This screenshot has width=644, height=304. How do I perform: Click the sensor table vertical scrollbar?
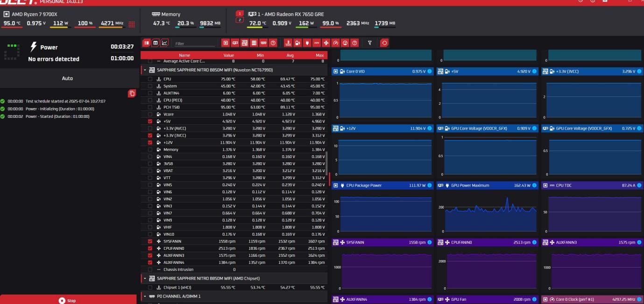coord(326,163)
